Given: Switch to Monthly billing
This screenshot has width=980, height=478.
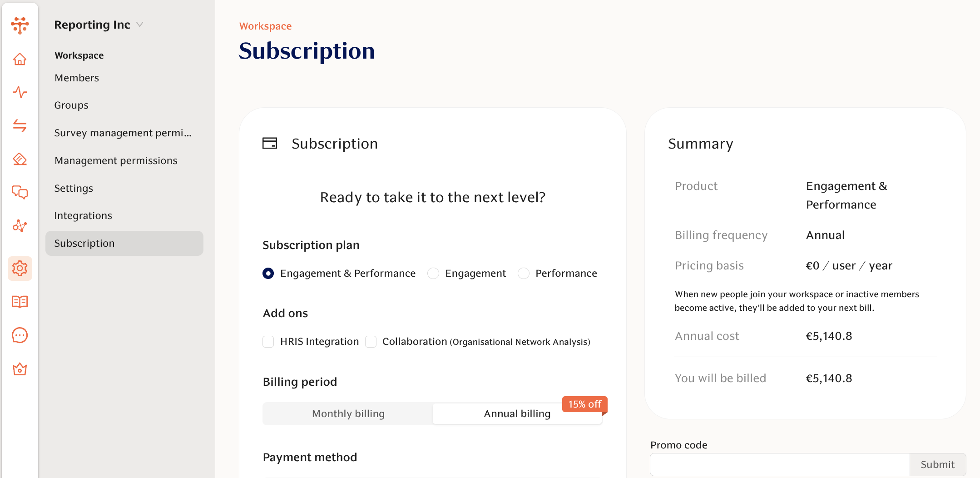Looking at the screenshot, I should click(347, 413).
